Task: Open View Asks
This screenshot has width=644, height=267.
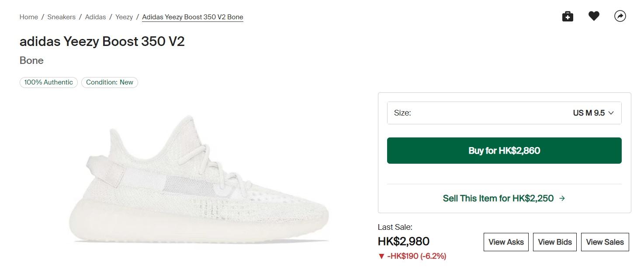Action: (506, 242)
